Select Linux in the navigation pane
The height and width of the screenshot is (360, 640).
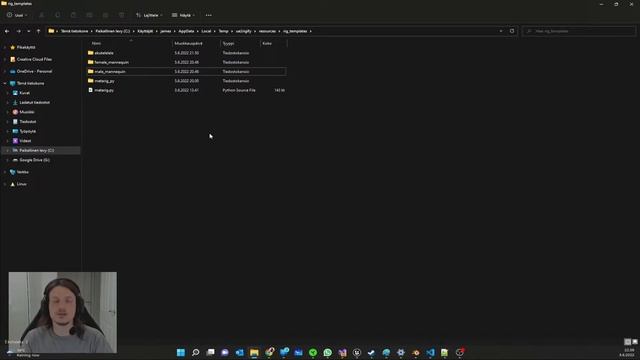pyautogui.click(x=22, y=184)
